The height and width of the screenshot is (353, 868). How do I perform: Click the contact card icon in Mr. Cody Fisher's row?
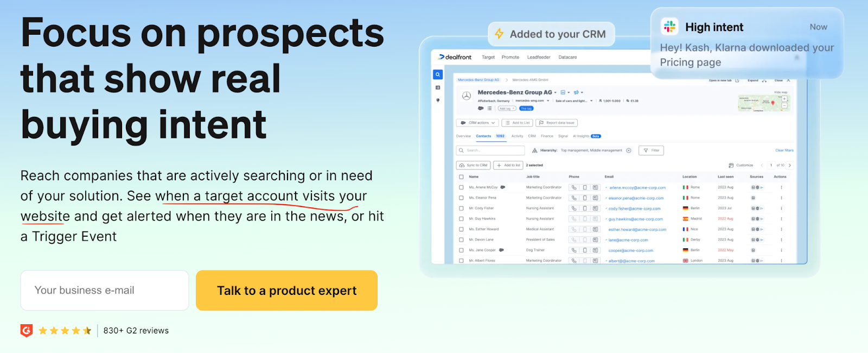tap(595, 208)
